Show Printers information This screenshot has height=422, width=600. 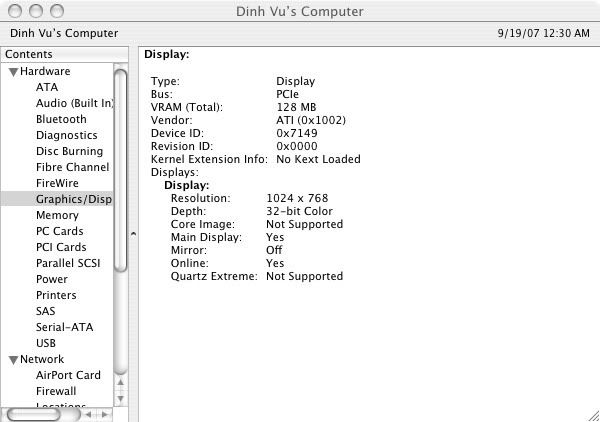coord(56,295)
